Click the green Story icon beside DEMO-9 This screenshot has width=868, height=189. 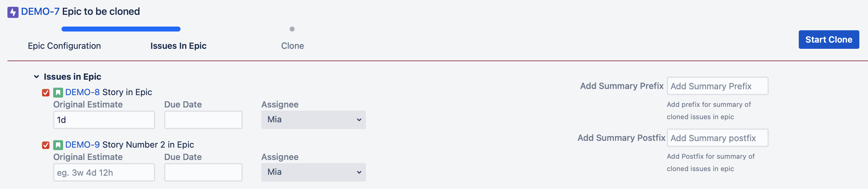58,145
